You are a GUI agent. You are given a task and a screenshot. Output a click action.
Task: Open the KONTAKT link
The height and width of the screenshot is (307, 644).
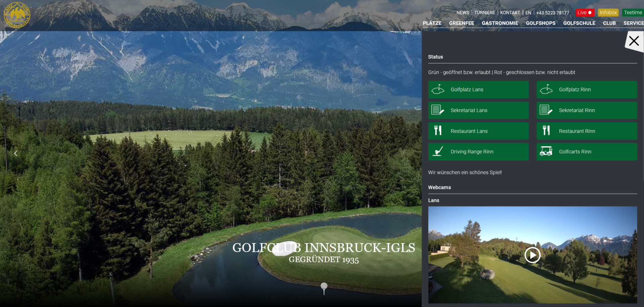(510, 13)
